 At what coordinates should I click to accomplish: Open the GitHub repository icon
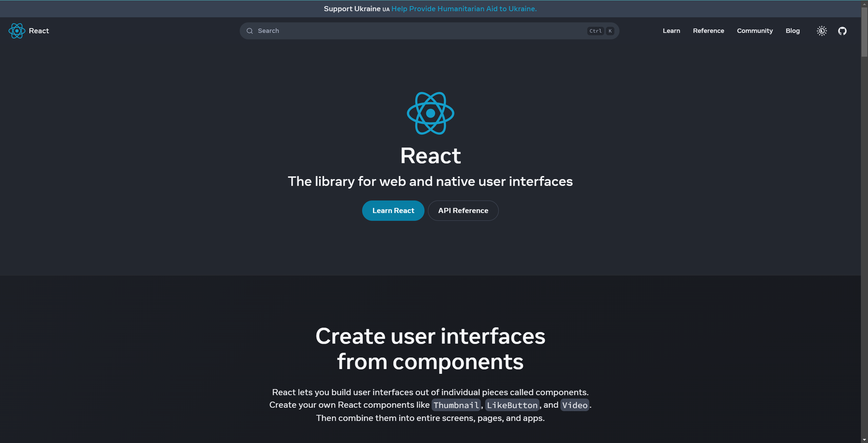click(x=842, y=31)
